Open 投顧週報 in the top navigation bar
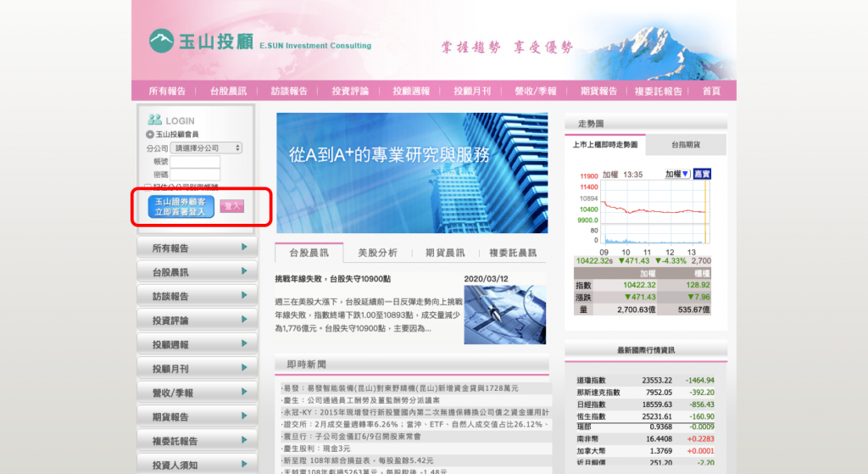 point(411,91)
